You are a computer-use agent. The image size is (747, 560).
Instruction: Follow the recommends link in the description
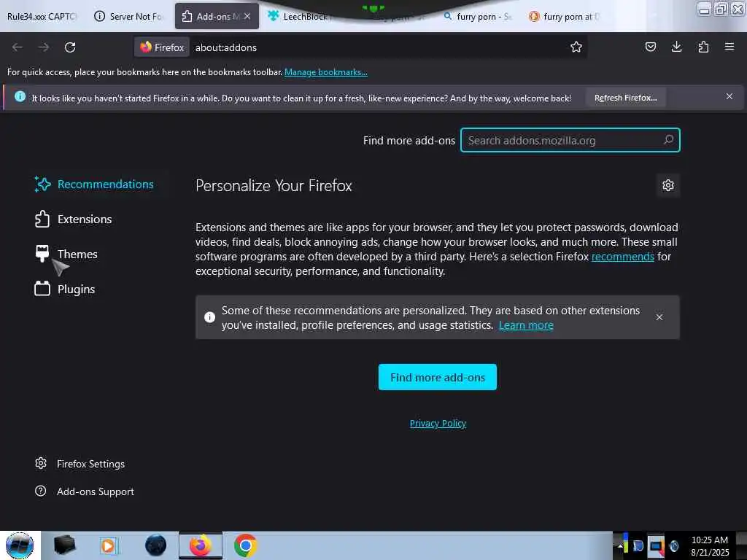(623, 257)
